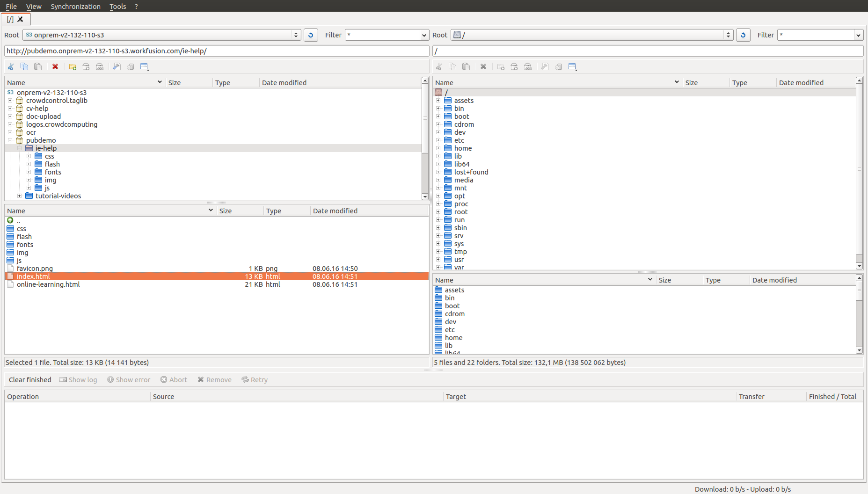868x494 pixels.
Task: Click the wrench properties icon in the local pane toolbar
Action: pos(545,67)
